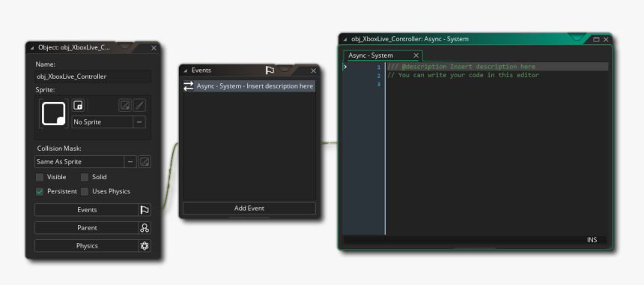Click the object Name input field
Image resolution: width=644 pixels, height=285 pixels.
[x=93, y=76]
